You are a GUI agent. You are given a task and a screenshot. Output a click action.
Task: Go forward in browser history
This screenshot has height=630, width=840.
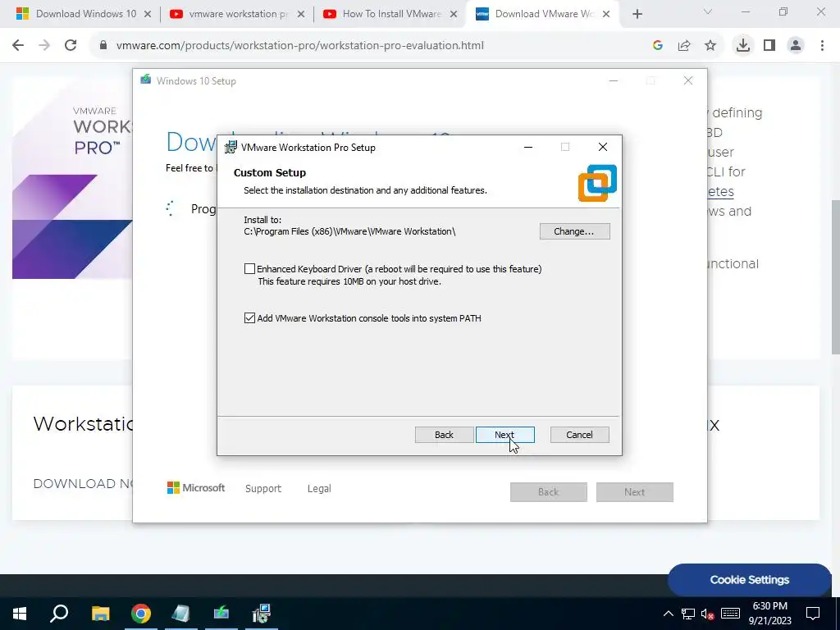coord(44,46)
